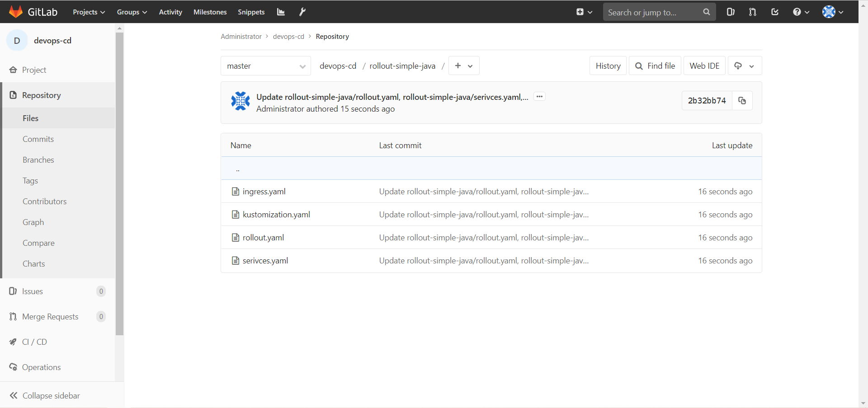The width and height of the screenshot is (868, 408).
Task: Click rollout-simple-java in the file path
Action: (402, 66)
